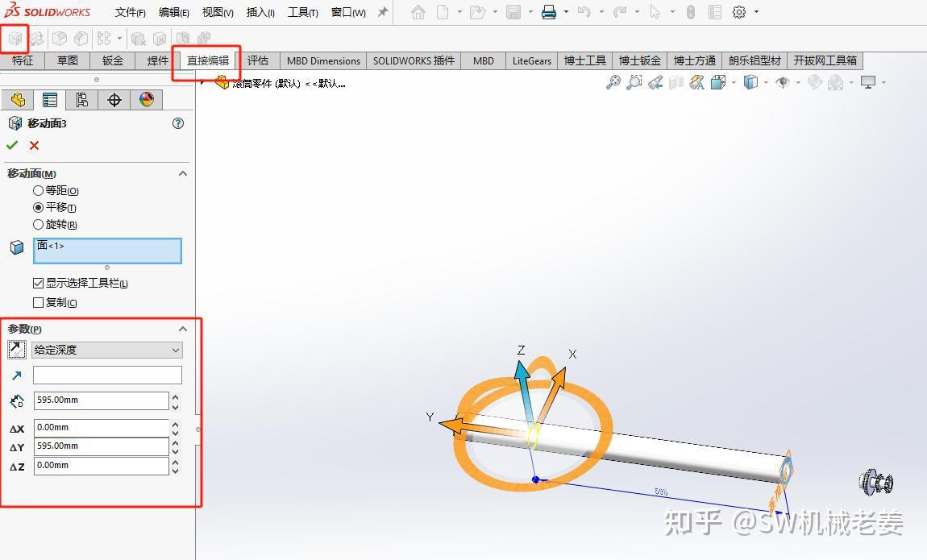Cancel the command with the red X
Image resolution: width=927 pixels, height=560 pixels.
point(33,146)
